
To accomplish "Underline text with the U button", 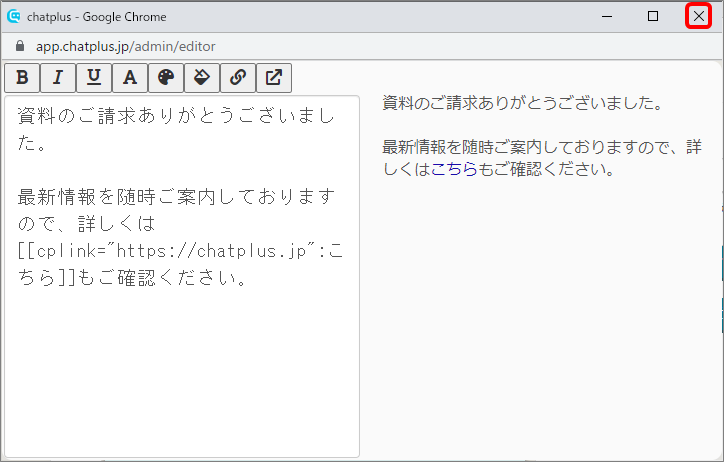I will point(94,78).
